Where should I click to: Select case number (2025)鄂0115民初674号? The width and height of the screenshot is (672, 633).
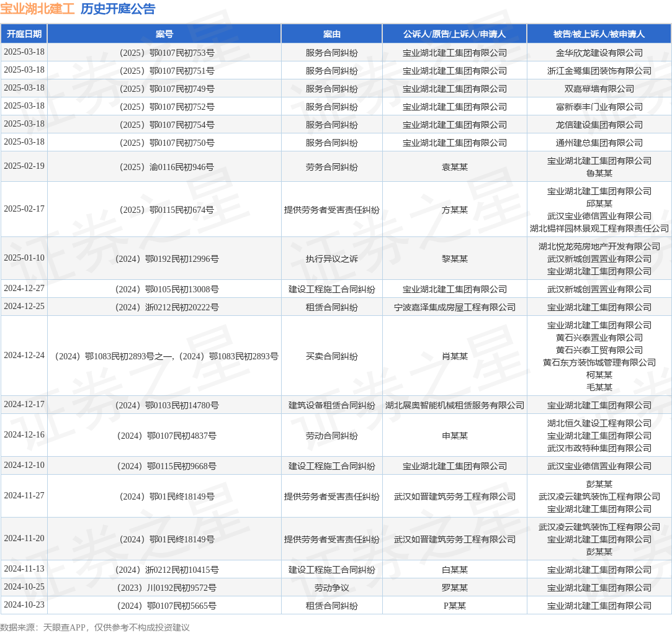pos(167,210)
